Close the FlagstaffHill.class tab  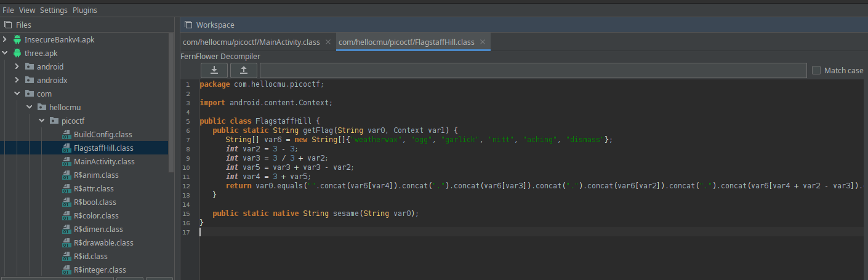(x=483, y=42)
